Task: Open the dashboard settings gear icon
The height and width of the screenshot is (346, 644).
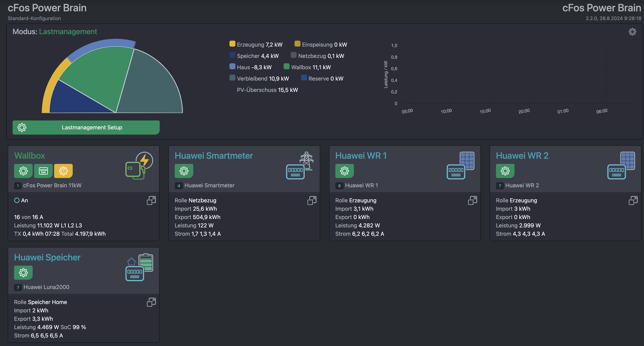Action: 632,32
